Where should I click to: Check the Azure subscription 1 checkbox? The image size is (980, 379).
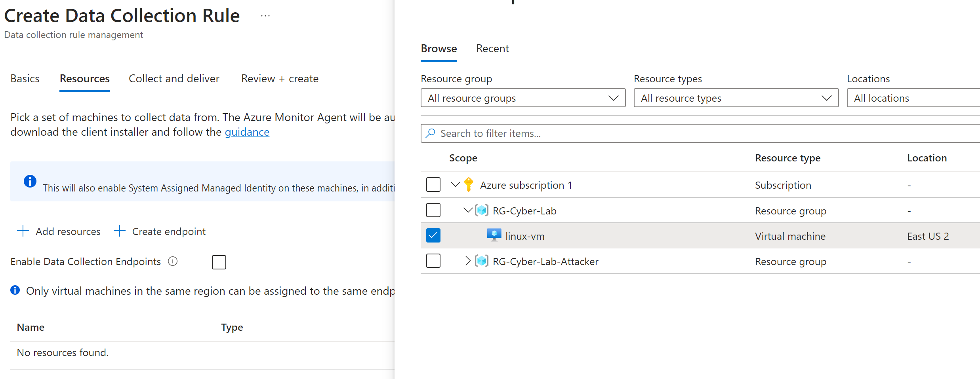(x=433, y=185)
